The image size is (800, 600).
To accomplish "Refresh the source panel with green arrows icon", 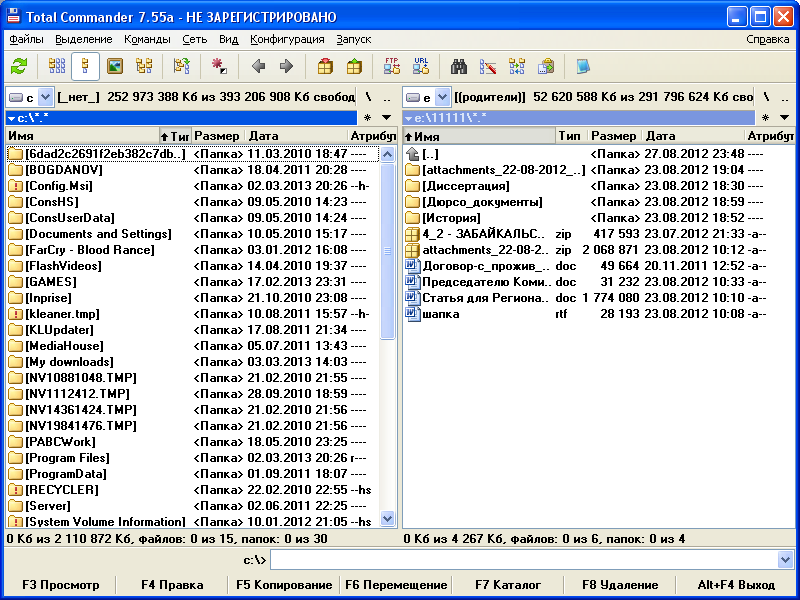I will point(19,66).
